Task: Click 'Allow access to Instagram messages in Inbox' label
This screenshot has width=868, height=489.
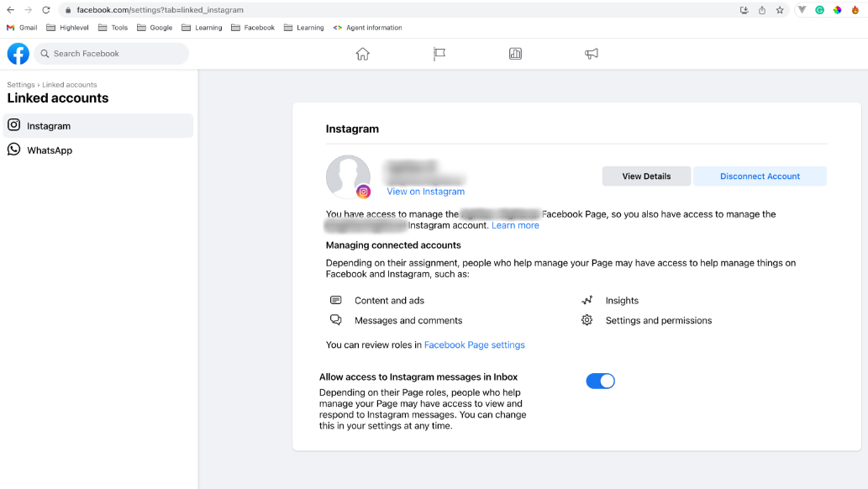Action: click(x=418, y=376)
